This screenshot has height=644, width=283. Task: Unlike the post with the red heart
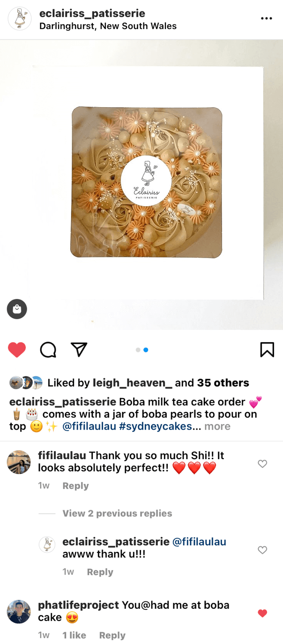(x=17, y=350)
